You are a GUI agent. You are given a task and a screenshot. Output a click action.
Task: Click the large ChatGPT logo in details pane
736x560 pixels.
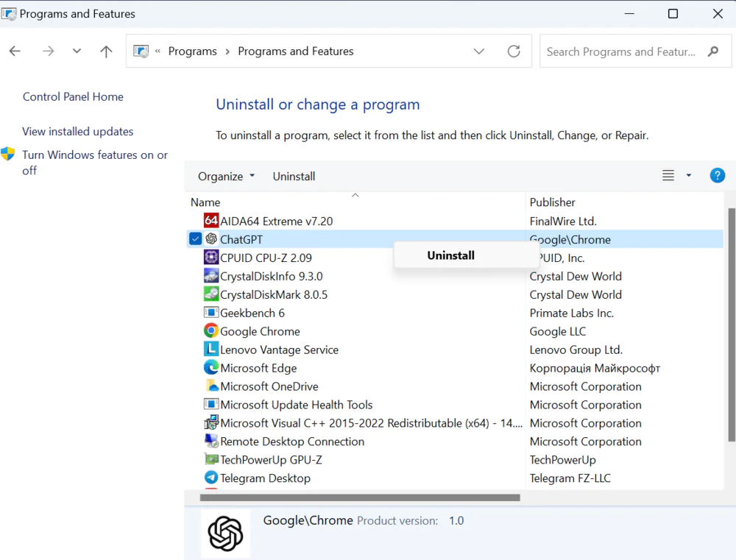pyautogui.click(x=225, y=534)
